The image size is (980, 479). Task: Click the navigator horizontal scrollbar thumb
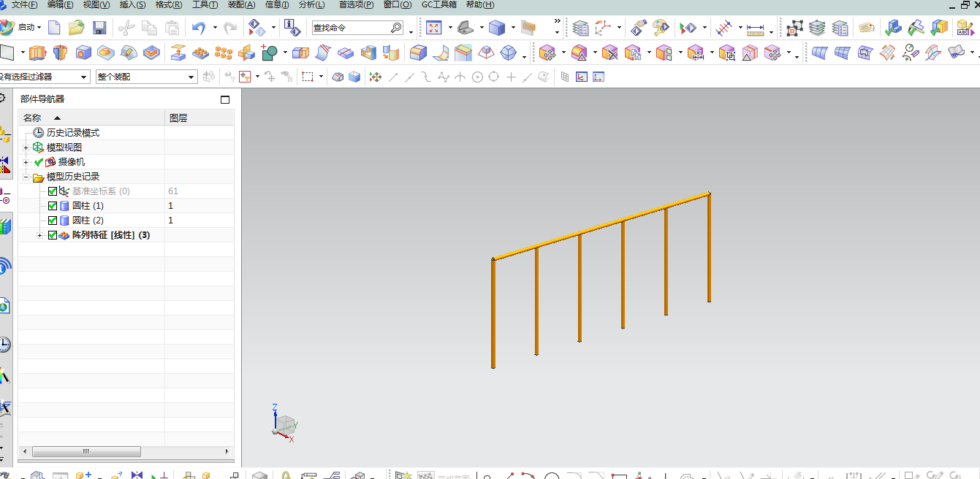[86, 451]
